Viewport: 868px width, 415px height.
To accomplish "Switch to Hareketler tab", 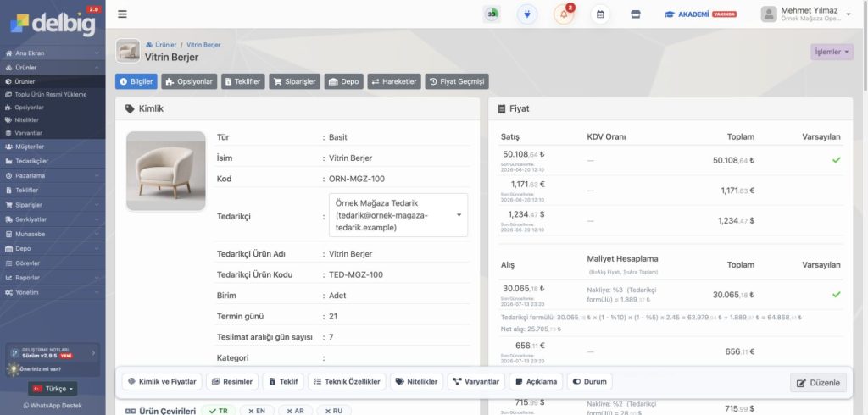I will pyautogui.click(x=394, y=81).
